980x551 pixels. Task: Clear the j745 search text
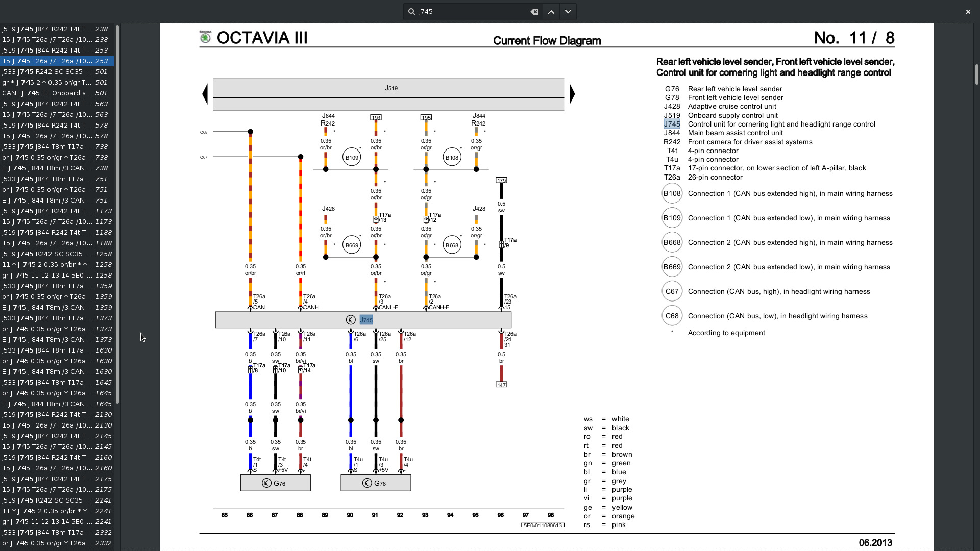tap(534, 12)
